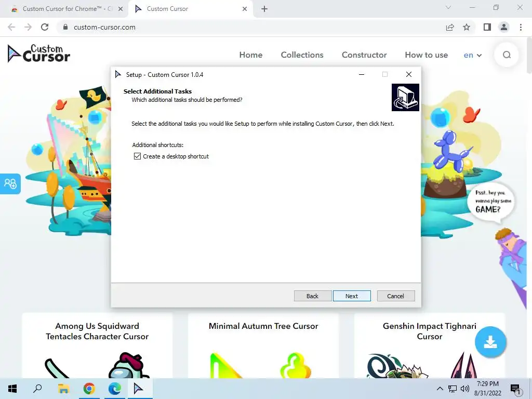This screenshot has width=532, height=399.
Task: Launch Microsoft Edge from taskbar
Action: (115, 389)
